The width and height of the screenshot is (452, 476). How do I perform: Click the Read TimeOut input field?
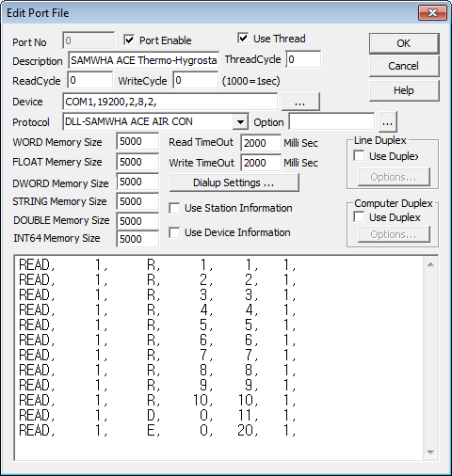(x=261, y=143)
